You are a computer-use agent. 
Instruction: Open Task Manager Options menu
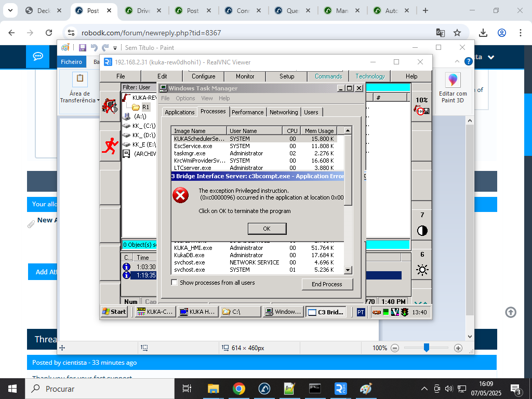[185, 98]
